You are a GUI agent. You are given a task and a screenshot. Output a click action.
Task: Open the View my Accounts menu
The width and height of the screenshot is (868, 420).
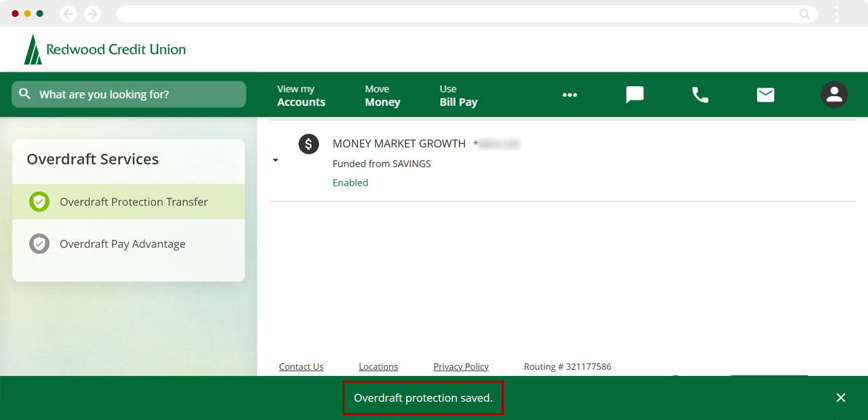301,96
